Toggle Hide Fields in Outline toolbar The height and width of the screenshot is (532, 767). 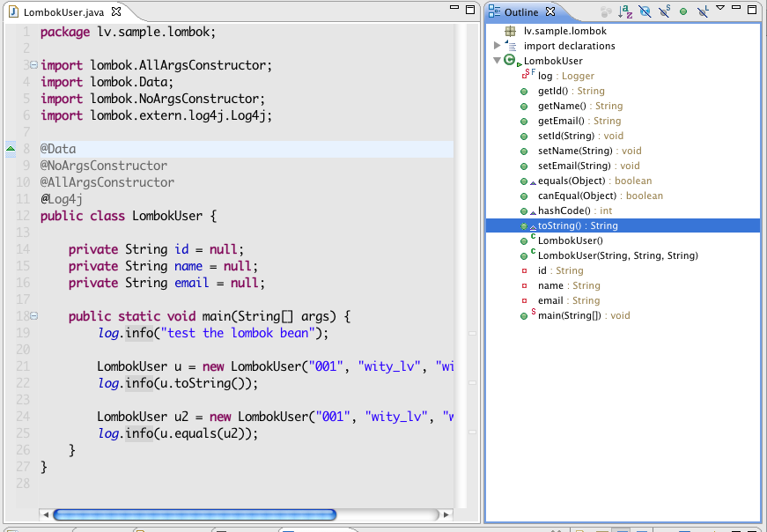click(645, 11)
